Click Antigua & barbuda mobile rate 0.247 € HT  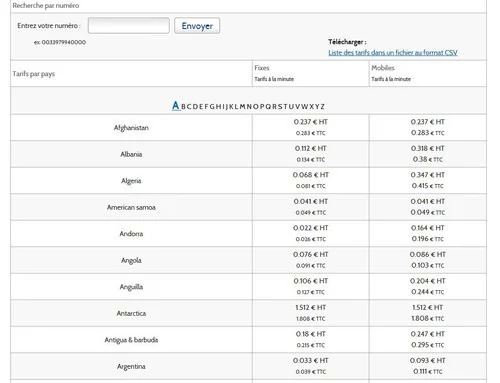coord(428,334)
